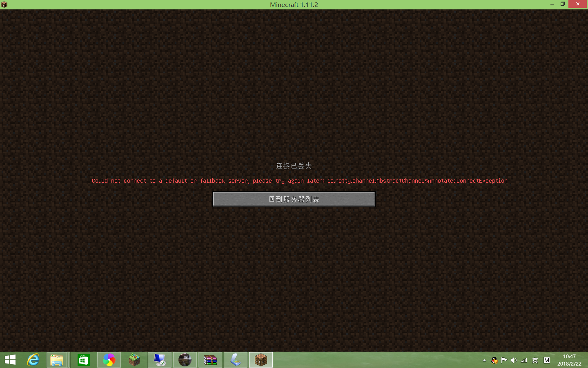588x368 pixels.
Task: Close the Minecraft window
Action: tap(577, 4)
